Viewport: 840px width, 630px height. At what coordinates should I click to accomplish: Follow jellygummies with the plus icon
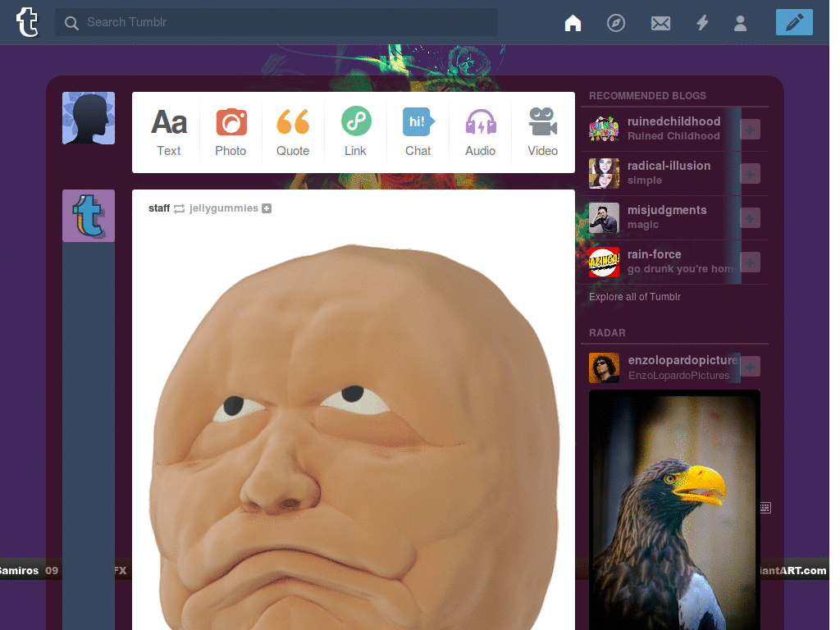(x=267, y=208)
